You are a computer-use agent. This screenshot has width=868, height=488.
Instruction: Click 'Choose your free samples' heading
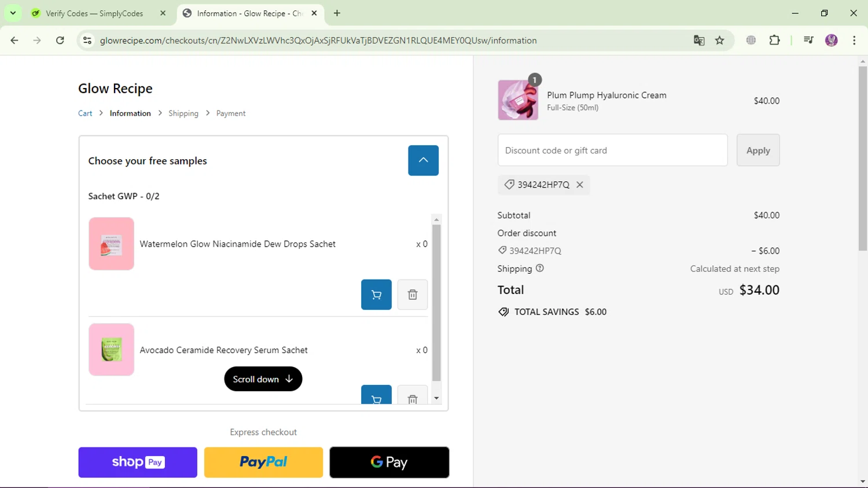(148, 161)
